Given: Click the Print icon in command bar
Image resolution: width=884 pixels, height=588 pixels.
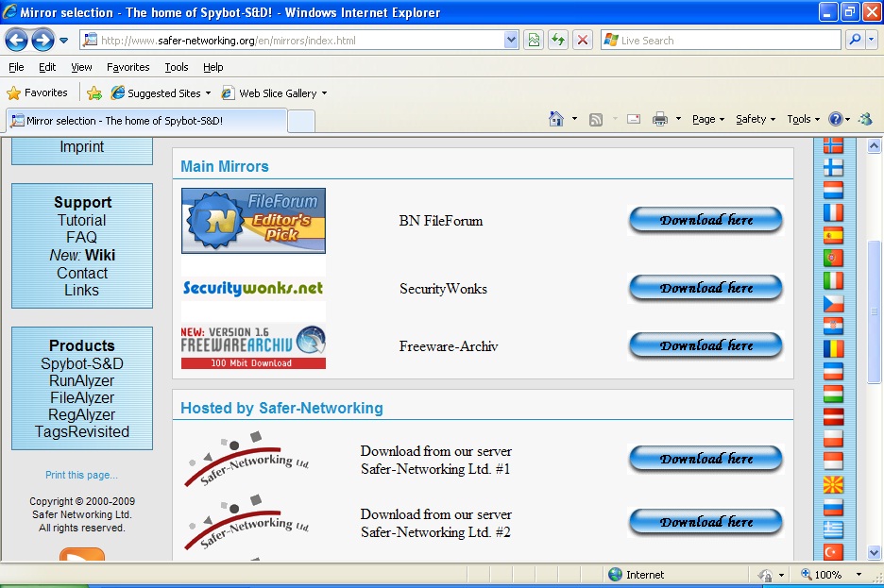Looking at the screenshot, I should coord(659,119).
